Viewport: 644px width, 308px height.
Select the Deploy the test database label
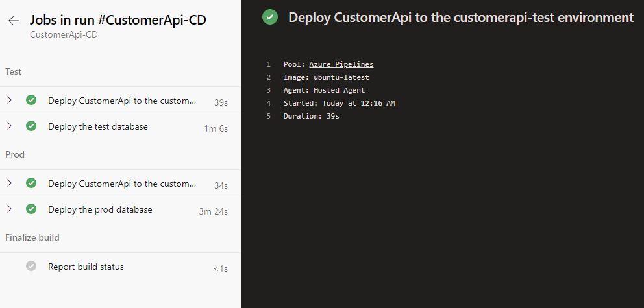point(98,126)
